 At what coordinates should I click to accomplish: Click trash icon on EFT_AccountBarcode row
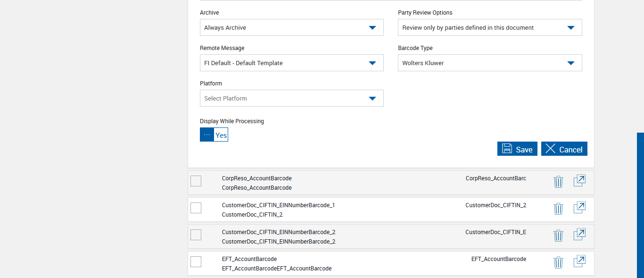tap(558, 262)
